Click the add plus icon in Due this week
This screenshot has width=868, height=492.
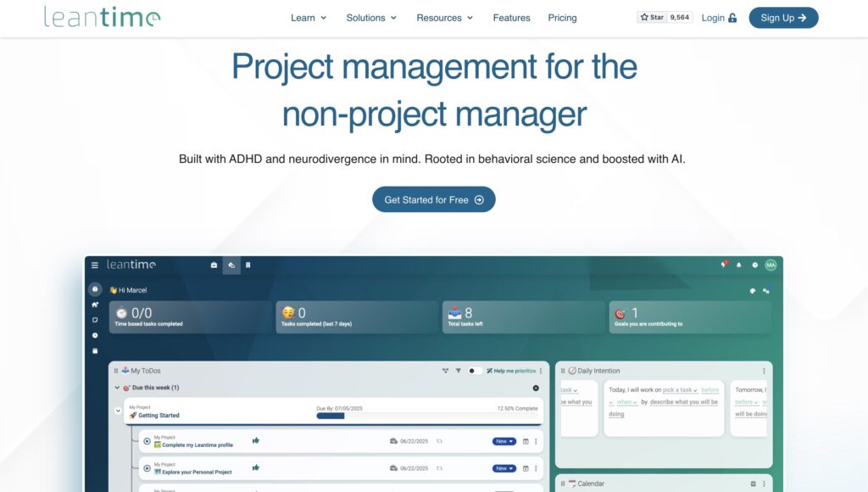coord(536,388)
